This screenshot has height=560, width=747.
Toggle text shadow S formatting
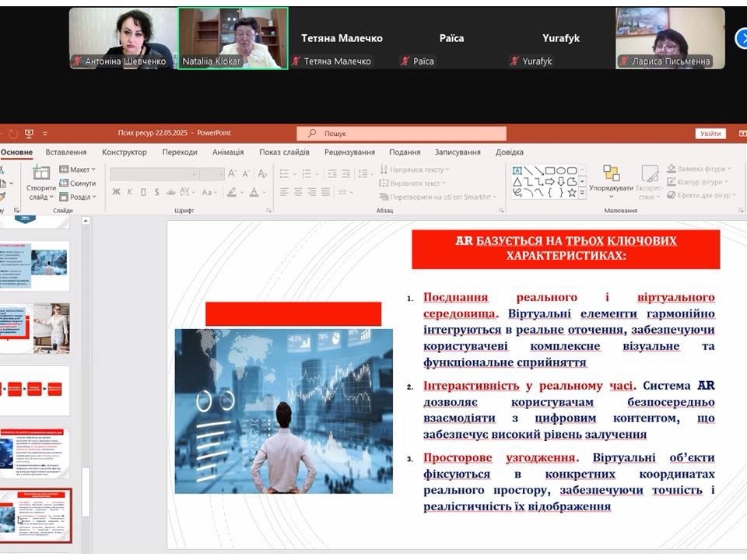click(x=156, y=192)
